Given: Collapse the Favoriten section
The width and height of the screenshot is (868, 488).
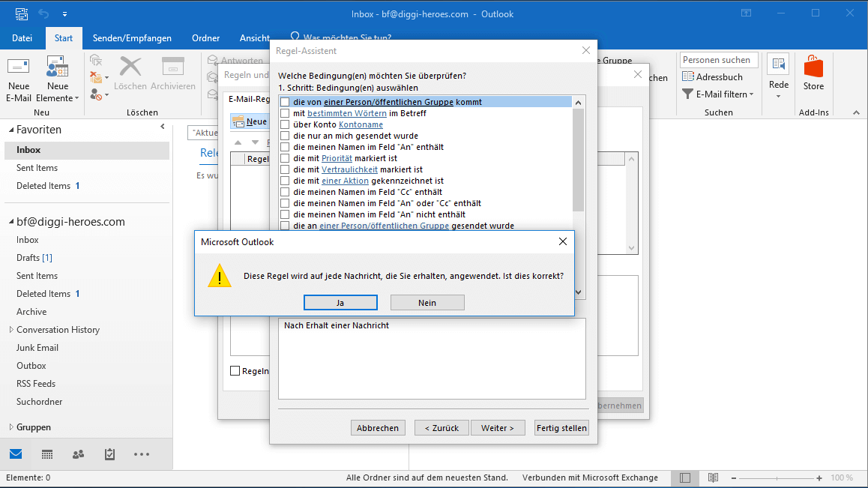Looking at the screenshot, I should (x=11, y=130).
